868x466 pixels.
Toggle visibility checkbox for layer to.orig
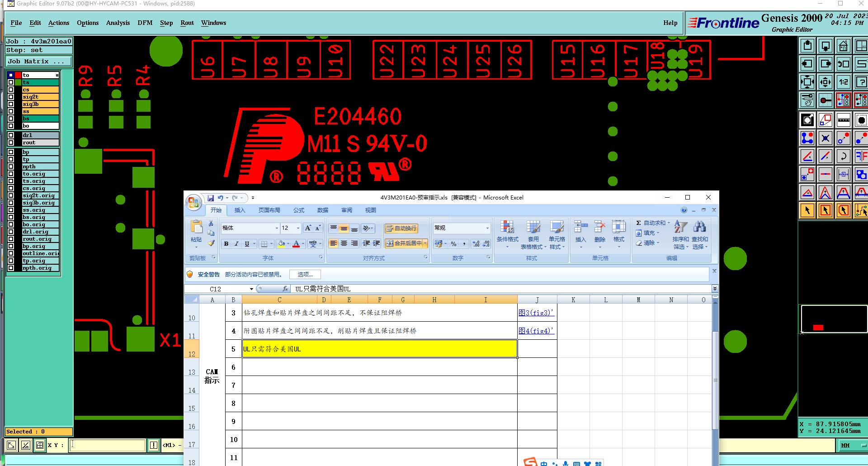tap(11, 174)
